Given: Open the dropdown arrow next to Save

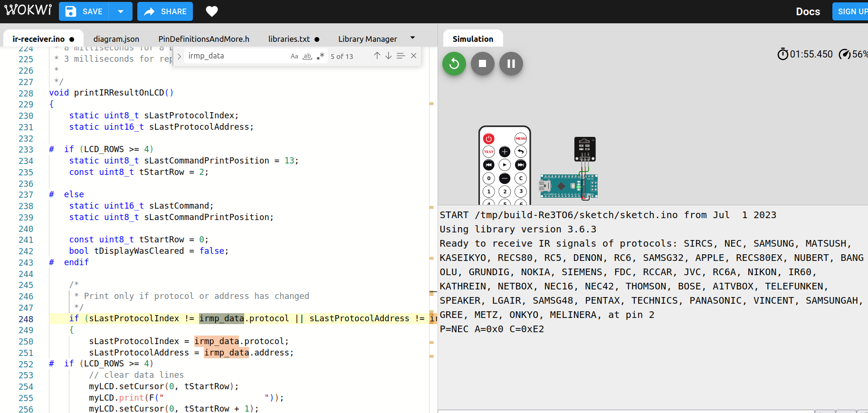Looking at the screenshot, I should click(121, 11).
